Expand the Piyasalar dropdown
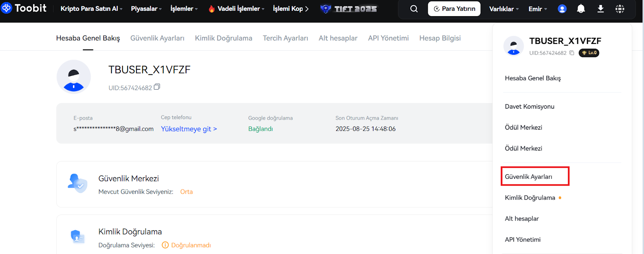The image size is (644, 254). 146,8
